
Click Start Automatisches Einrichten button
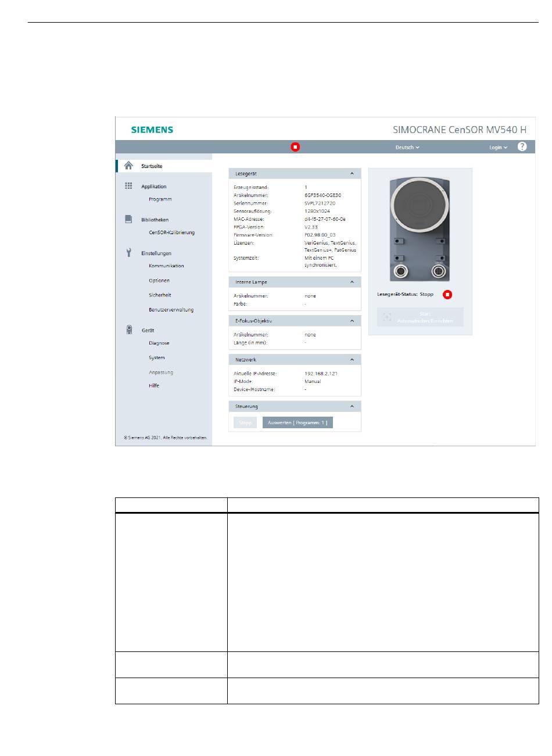point(420,317)
